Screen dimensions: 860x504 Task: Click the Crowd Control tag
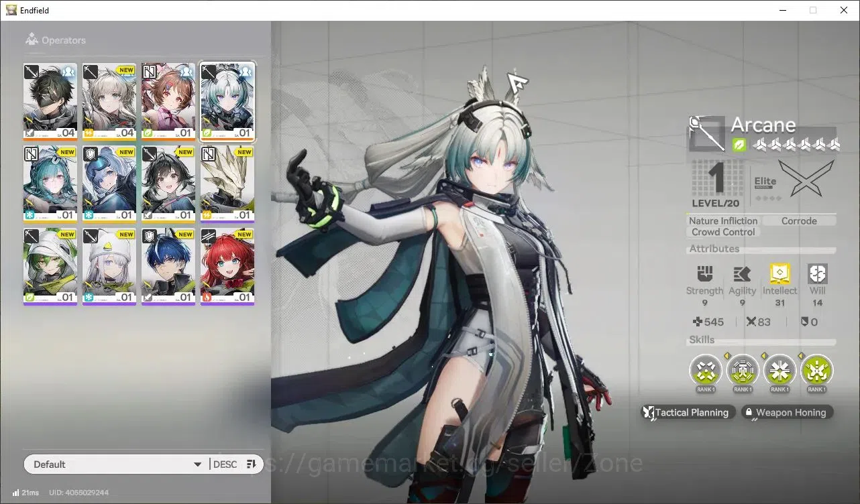[x=723, y=233]
